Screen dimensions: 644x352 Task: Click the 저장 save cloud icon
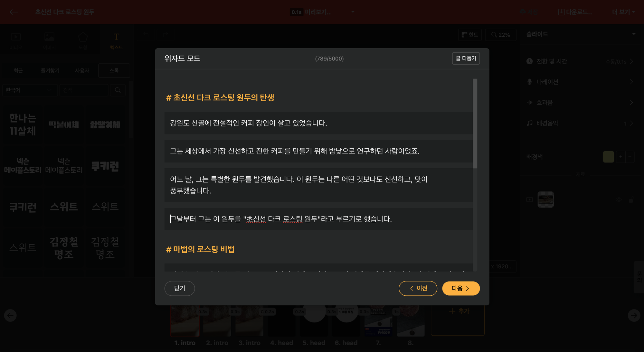pos(523,12)
